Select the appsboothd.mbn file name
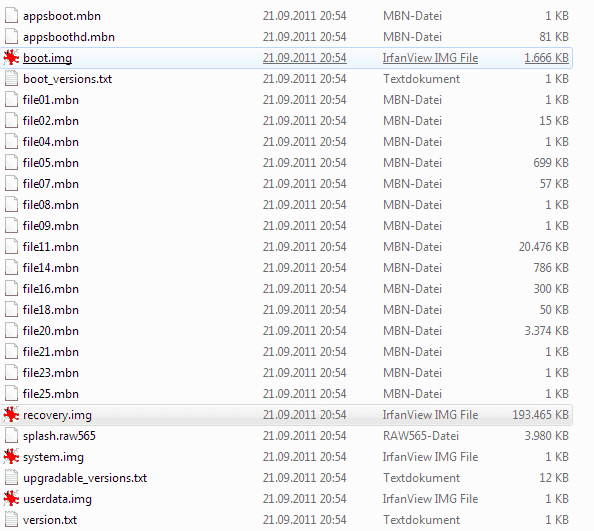 (x=69, y=37)
